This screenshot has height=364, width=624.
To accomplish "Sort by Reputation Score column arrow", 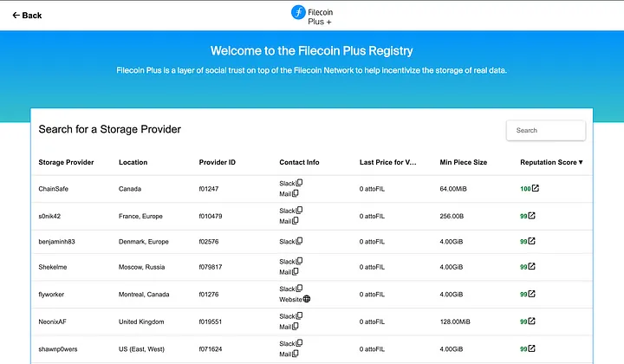I will (581, 162).
